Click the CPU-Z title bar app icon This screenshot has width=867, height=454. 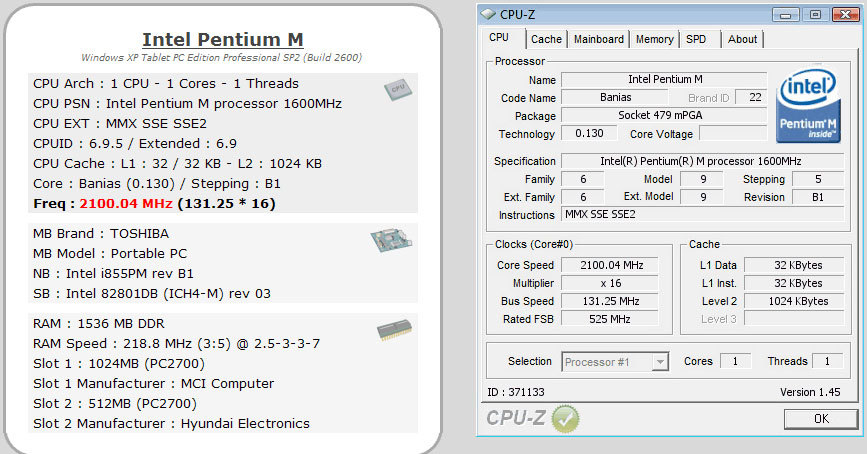(488, 14)
